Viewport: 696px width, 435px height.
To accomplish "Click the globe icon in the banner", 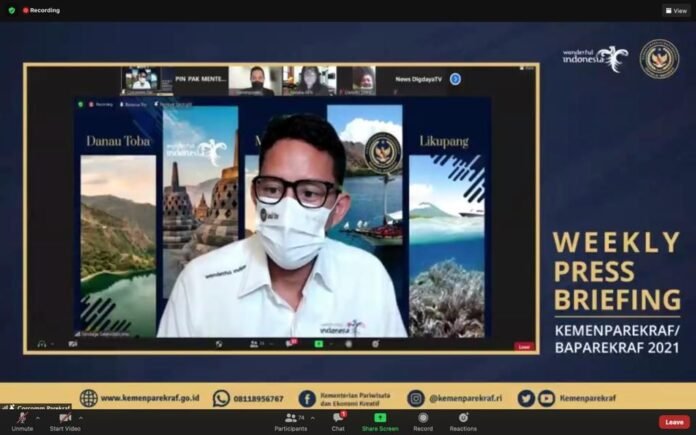I will 89,398.
